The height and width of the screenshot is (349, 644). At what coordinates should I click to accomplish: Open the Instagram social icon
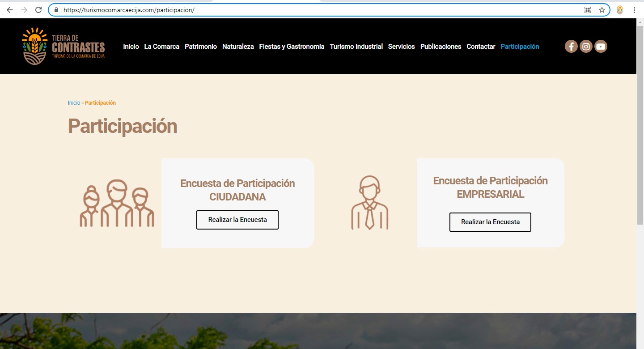[586, 47]
